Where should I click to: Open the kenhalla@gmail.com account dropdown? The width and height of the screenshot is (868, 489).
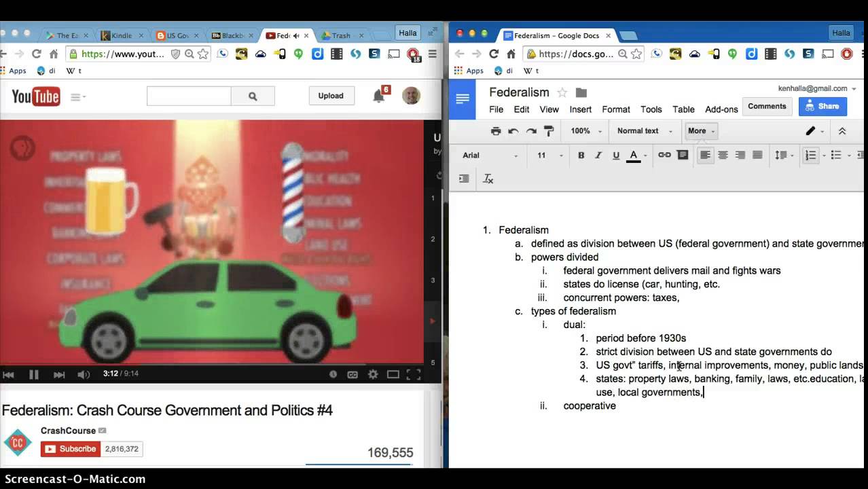point(817,88)
